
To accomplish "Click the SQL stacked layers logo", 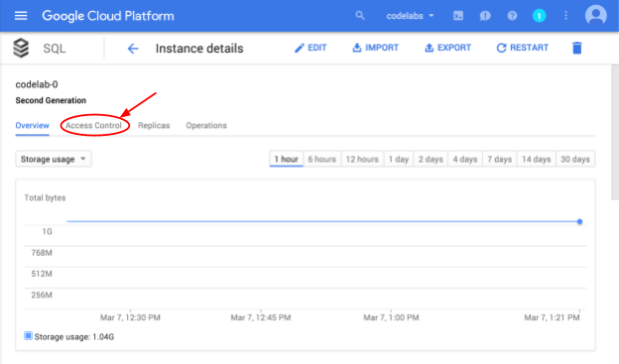I will (21, 49).
